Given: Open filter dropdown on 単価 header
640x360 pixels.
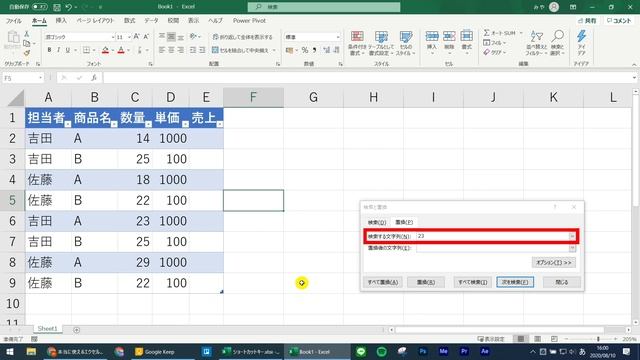Looking at the screenshot, I should pyautogui.click(x=185, y=124).
